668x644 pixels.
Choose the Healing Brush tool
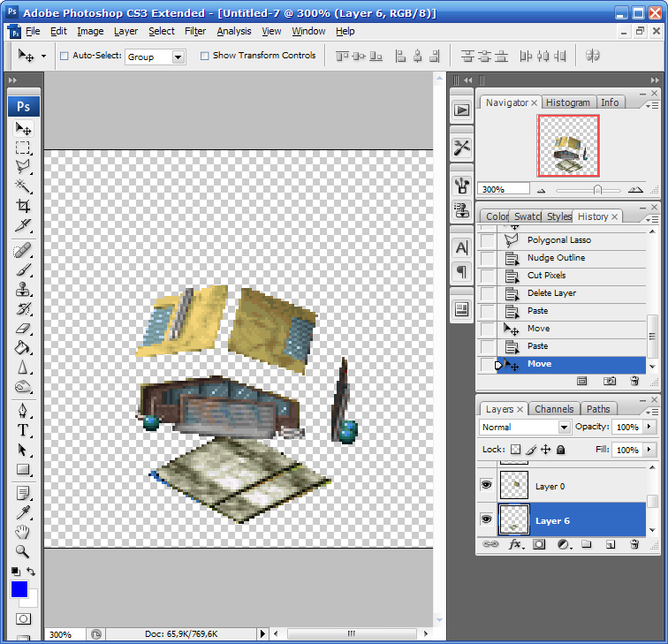tap(23, 251)
